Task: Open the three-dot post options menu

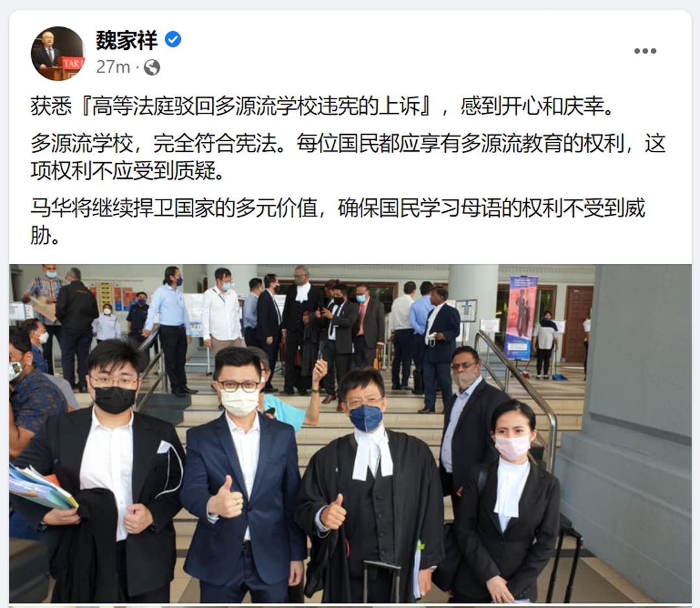Action: coord(645,51)
